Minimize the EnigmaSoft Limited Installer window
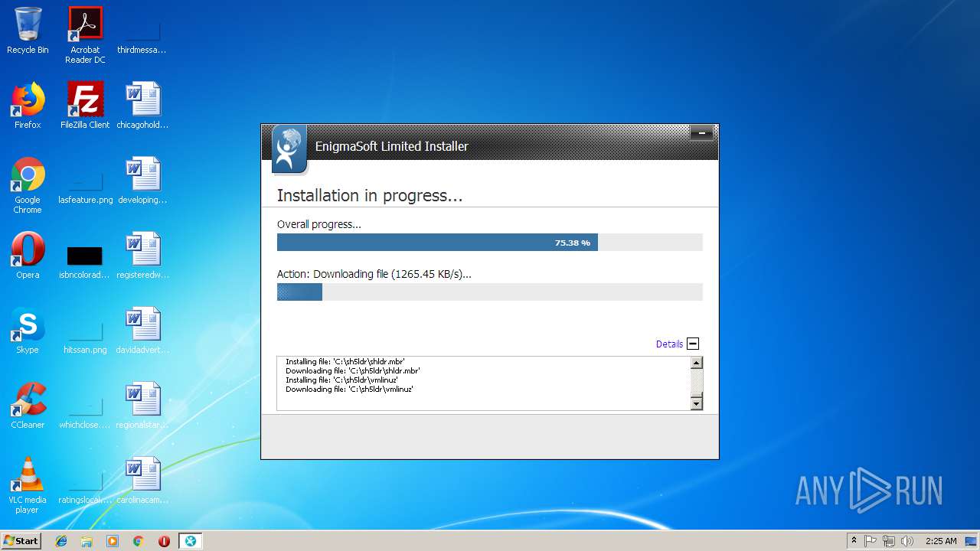 [701, 133]
